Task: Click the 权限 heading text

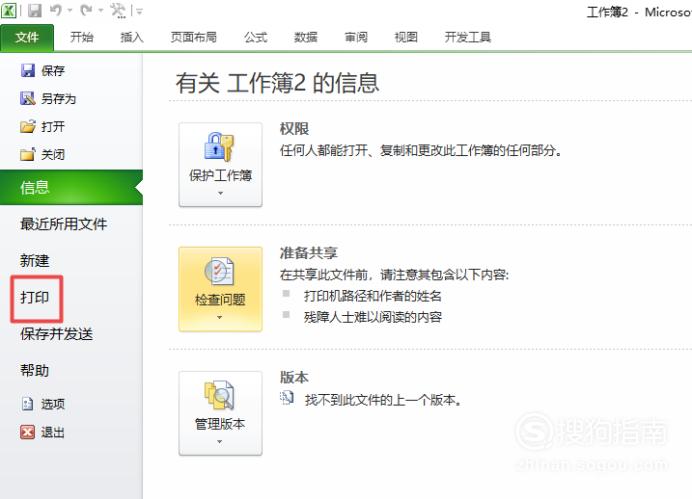Action: point(294,129)
